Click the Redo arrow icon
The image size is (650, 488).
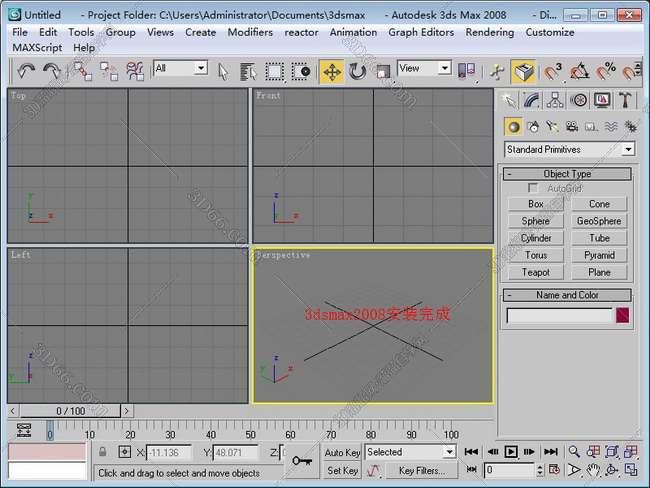(x=52, y=71)
